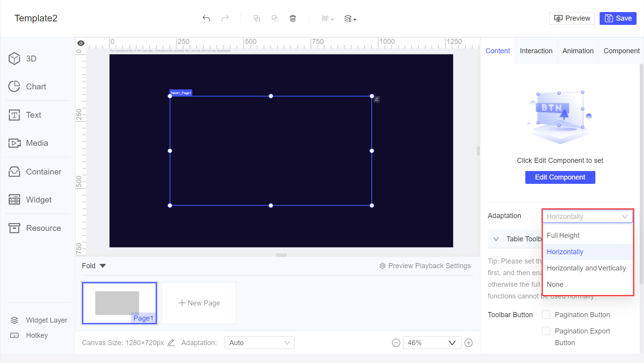Click the Edit Component button
This screenshot has height=363, width=644.
coord(560,177)
